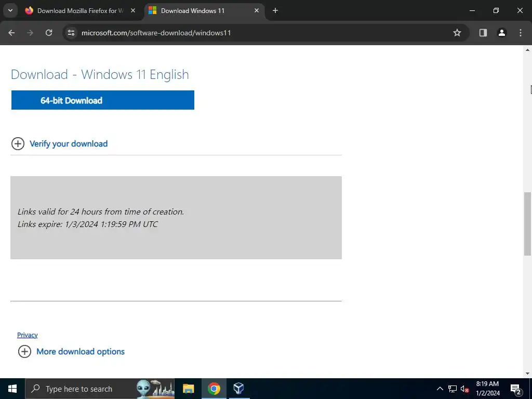Open a new browser tab

coord(275,10)
